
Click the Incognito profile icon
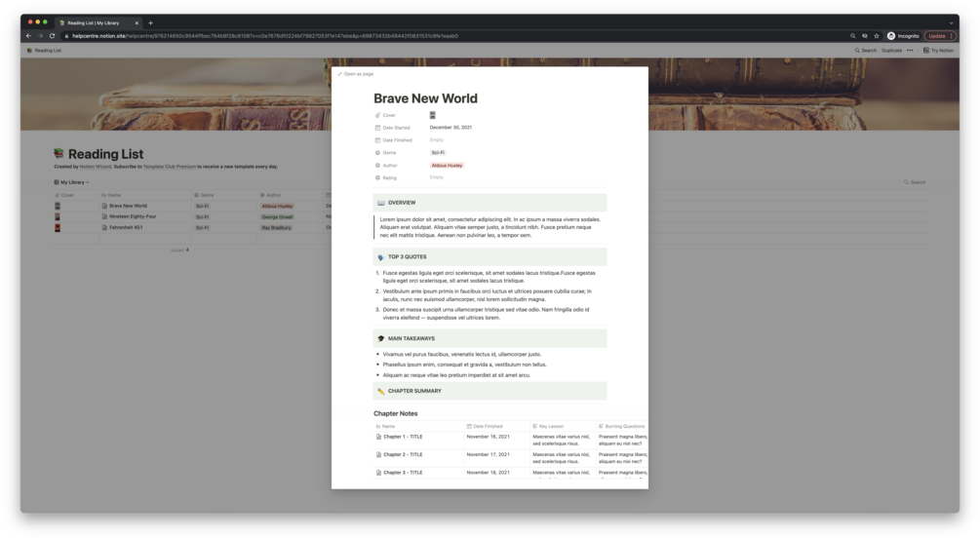(903, 36)
